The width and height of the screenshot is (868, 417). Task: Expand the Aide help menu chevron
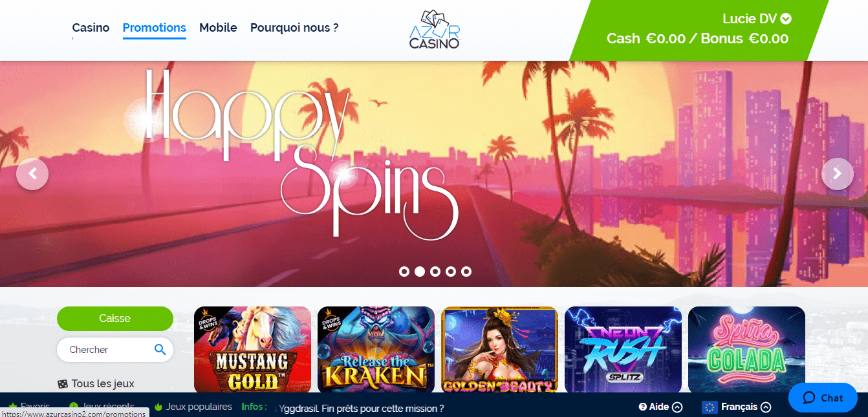(x=677, y=407)
